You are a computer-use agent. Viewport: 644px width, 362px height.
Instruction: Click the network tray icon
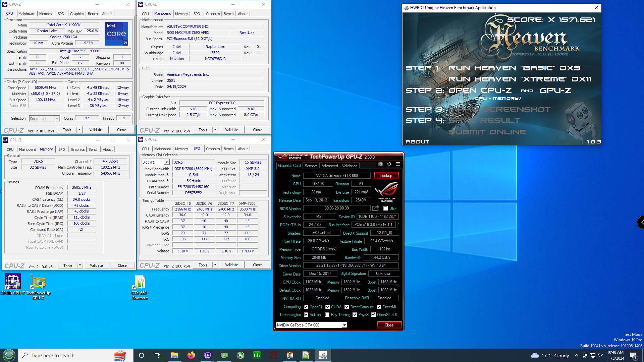593,355
